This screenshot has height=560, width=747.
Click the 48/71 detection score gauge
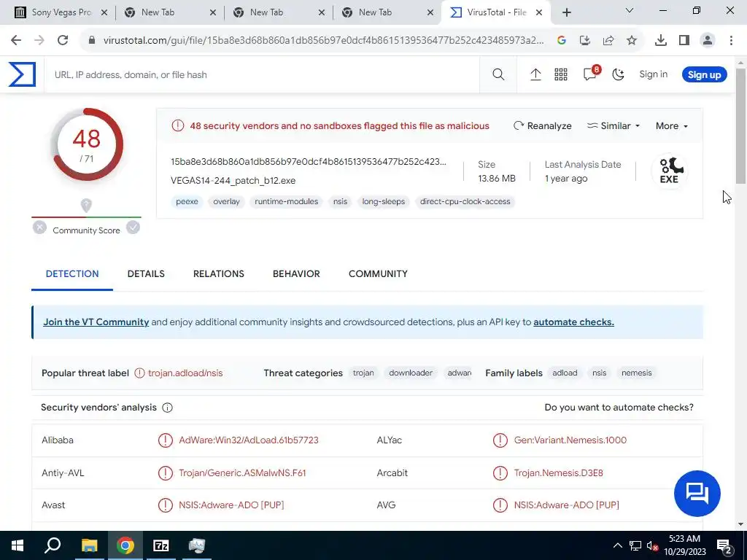pos(87,144)
